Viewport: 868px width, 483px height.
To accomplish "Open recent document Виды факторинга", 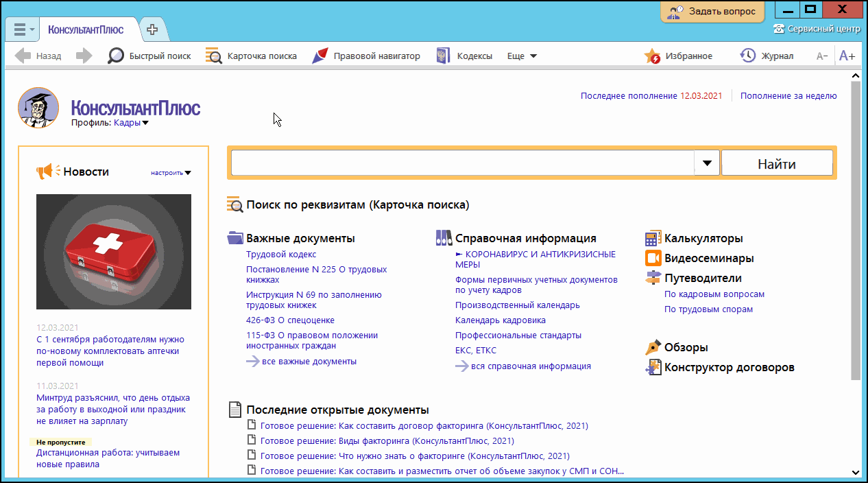I will coord(387,441).
